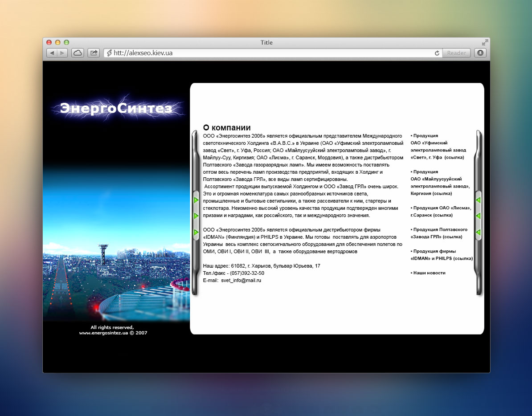The height and width of the screenshot is (416, 532).
Task: Click the browser back arrow button
Action: point(52,53)
